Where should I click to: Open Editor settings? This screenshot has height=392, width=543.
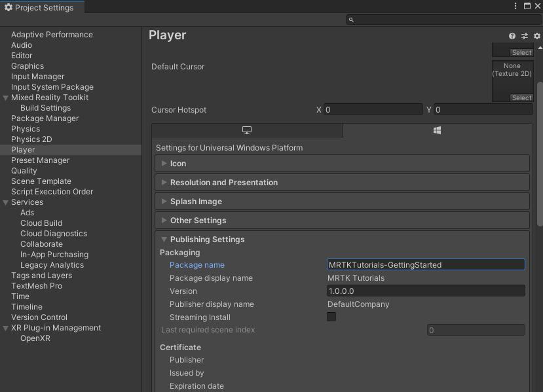[22, 56]
